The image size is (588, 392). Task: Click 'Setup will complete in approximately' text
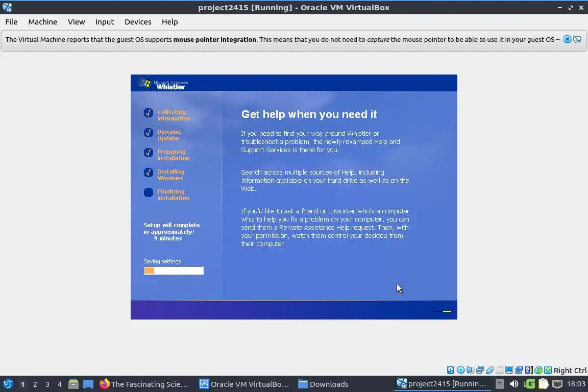point(171,229)
